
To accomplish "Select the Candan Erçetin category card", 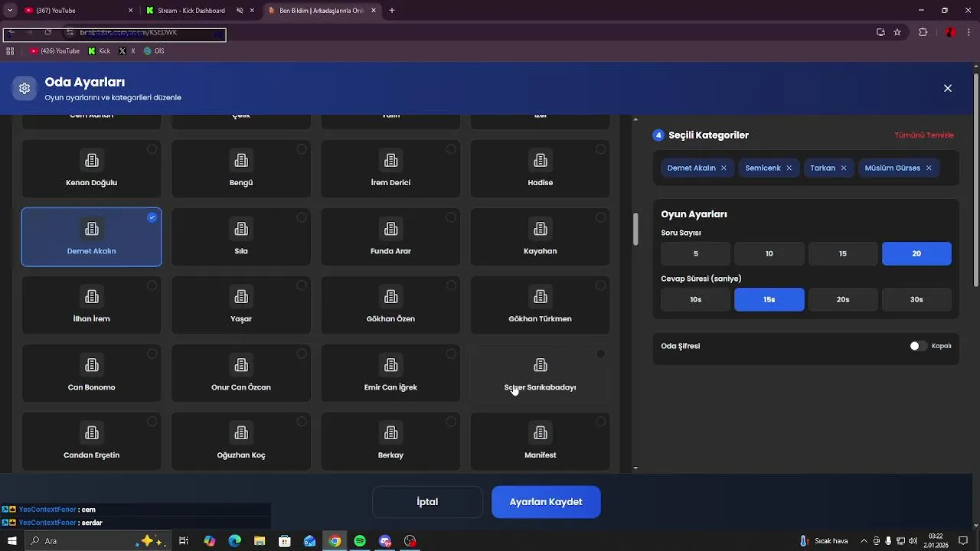I will tap(91, 442).
